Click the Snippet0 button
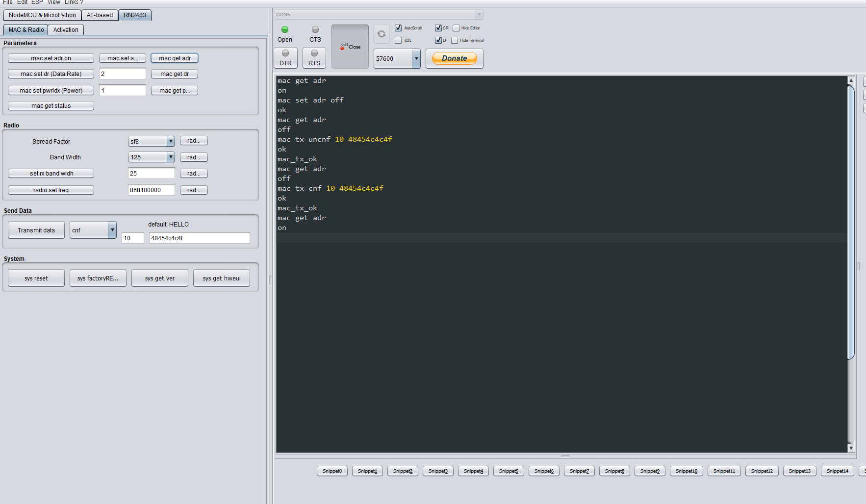The height and width of the screenshot is (504, 866). click(x=332, y=471)
